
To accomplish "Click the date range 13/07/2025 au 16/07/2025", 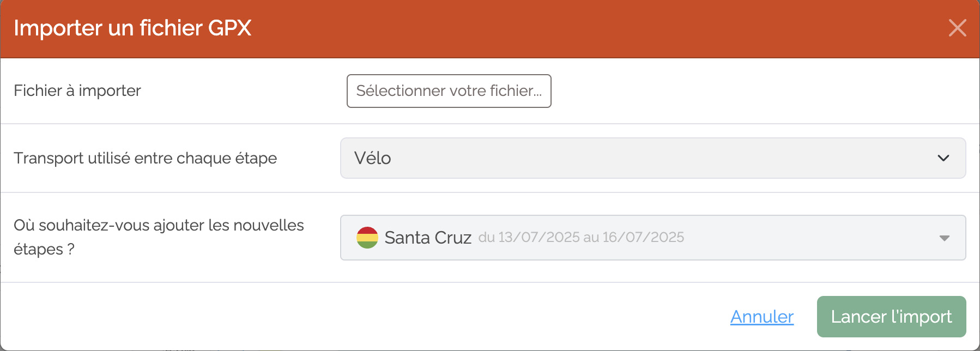I will (581, 237).
